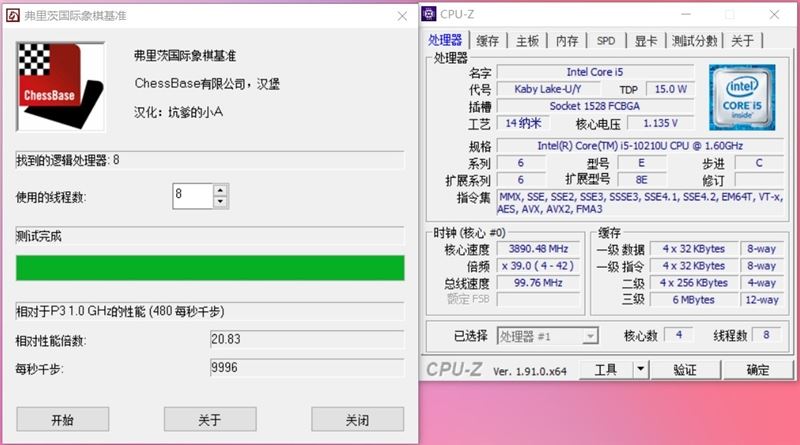The image size is (800, 445).
Task: Click the 开始 button to start the benchmark
Action: coord(62,419)
